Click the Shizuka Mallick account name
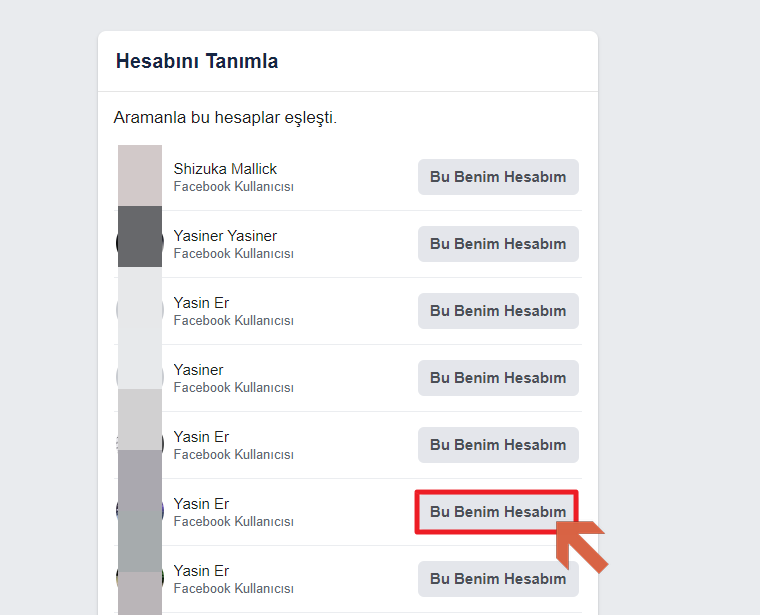Screen dimensions: 760x615 pos(225,169)
